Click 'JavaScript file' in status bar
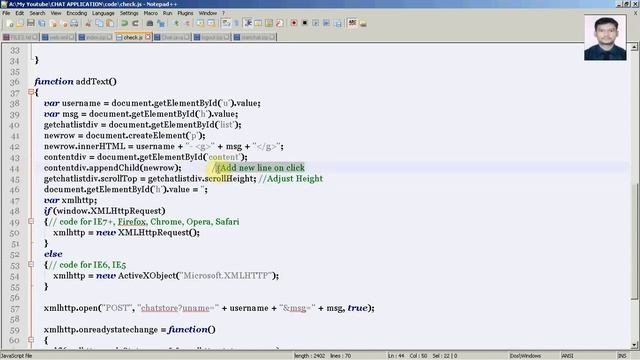The image size is (640, 360). click(x=16, y=356)
